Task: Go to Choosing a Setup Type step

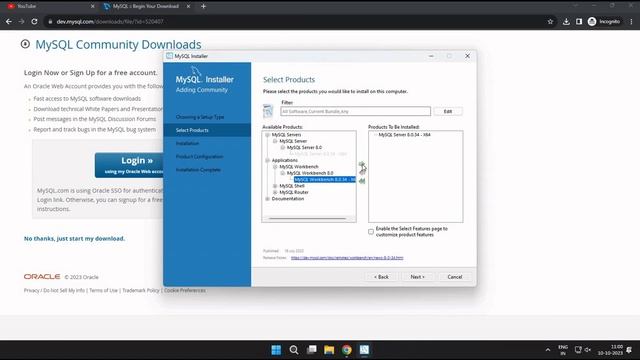Action: click(200, 117)
